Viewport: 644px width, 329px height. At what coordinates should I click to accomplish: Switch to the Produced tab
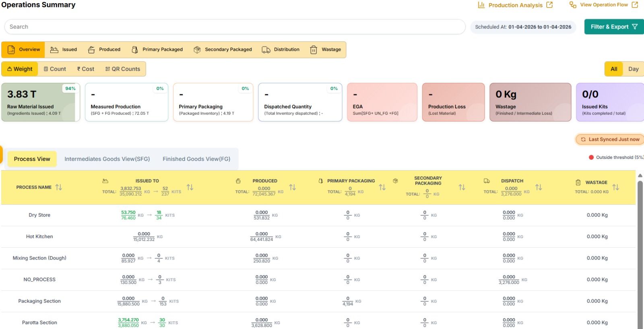click(104, 49)
